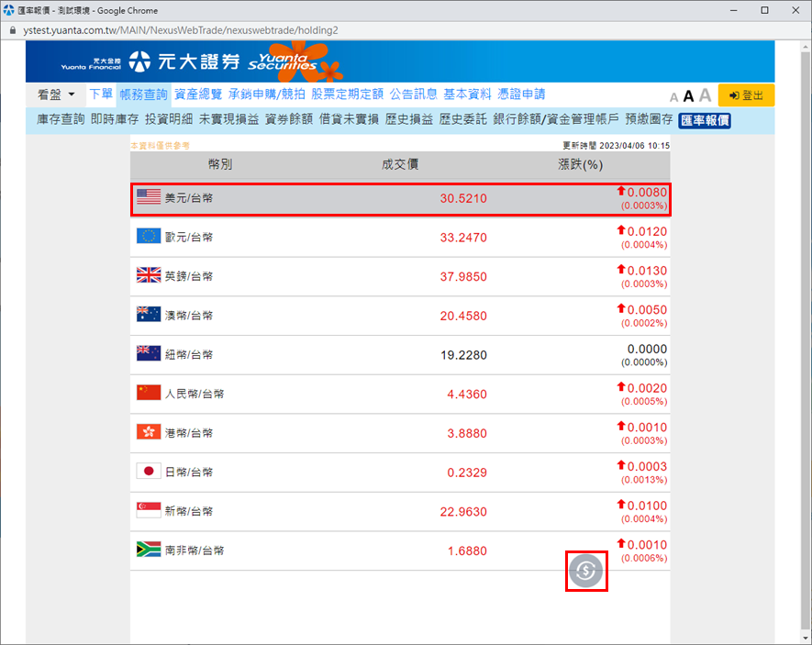This screenshot has width=812, height=645.
Task: Click the United Kingdom flag icon
Action: click(x=149, y=275)
